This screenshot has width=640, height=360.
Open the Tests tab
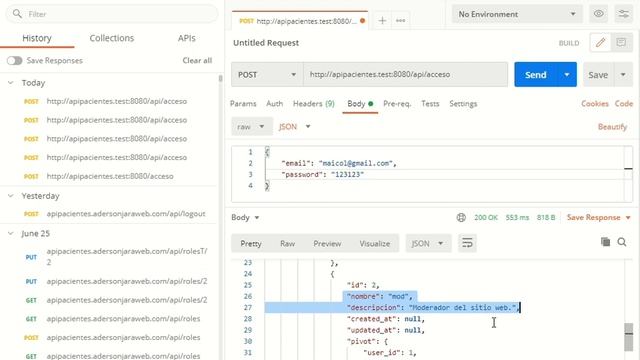[430, 104]
